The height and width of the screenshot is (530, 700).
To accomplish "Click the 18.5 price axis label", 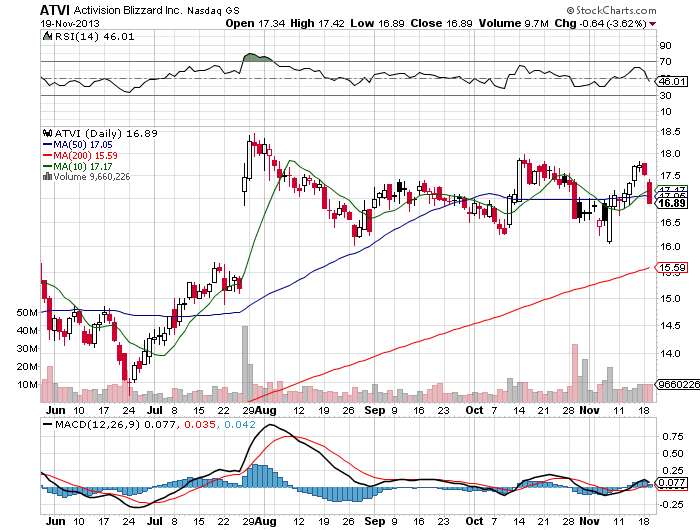I will pyautogui.click(x=671, y=132).
